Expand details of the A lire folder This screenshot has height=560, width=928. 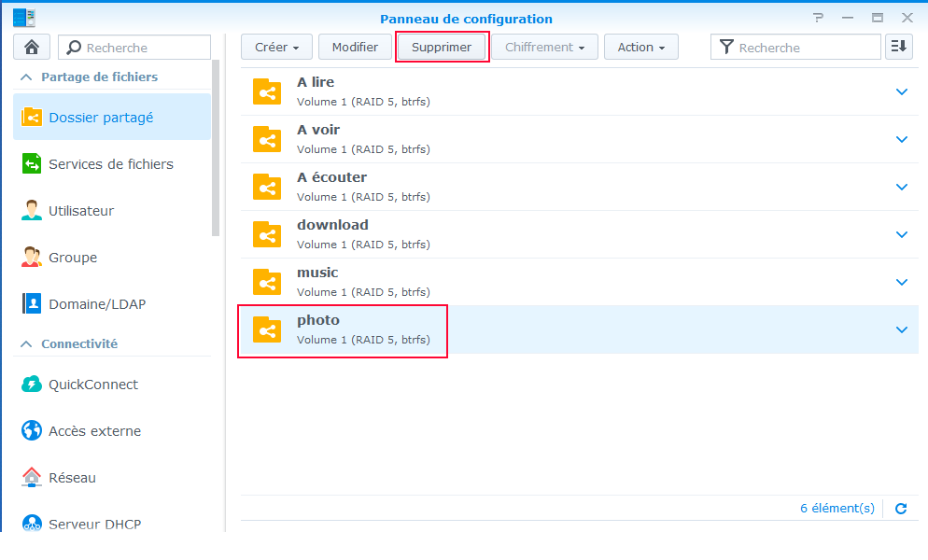pyautogui.click(x=901, y=91)
